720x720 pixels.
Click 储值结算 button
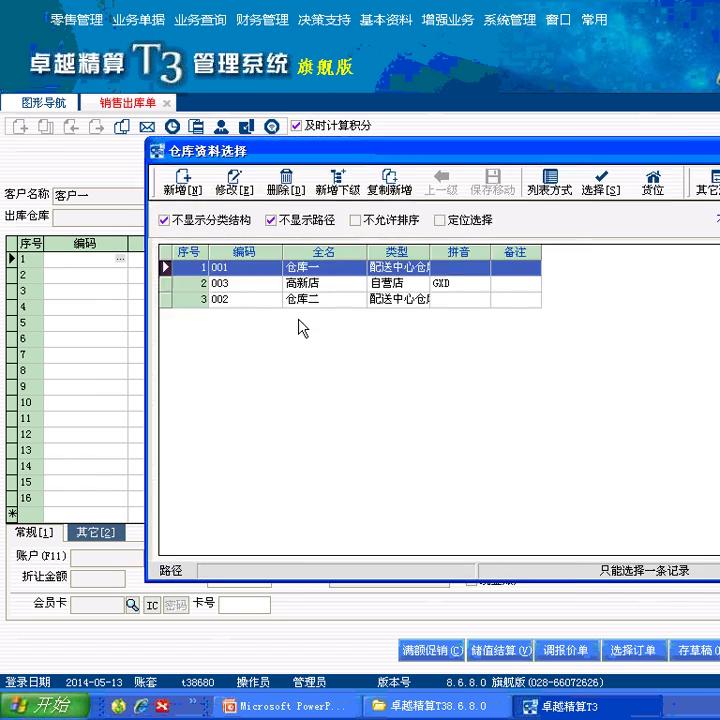click(501, 650)
